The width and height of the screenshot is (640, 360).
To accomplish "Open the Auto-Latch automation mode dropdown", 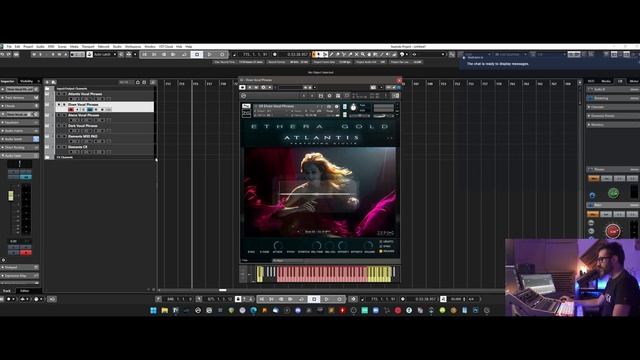I will click(x=105, y=54).
